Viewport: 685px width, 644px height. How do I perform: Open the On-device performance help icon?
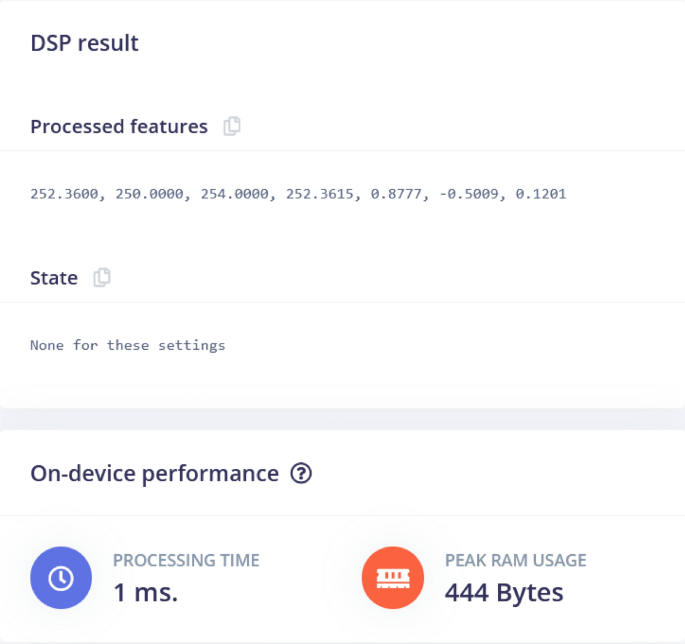point(301,474)
